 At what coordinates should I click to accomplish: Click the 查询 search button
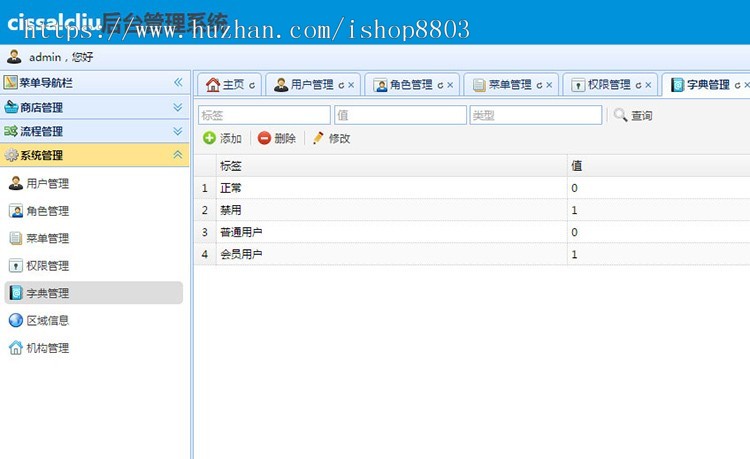(x=633, y=115)
